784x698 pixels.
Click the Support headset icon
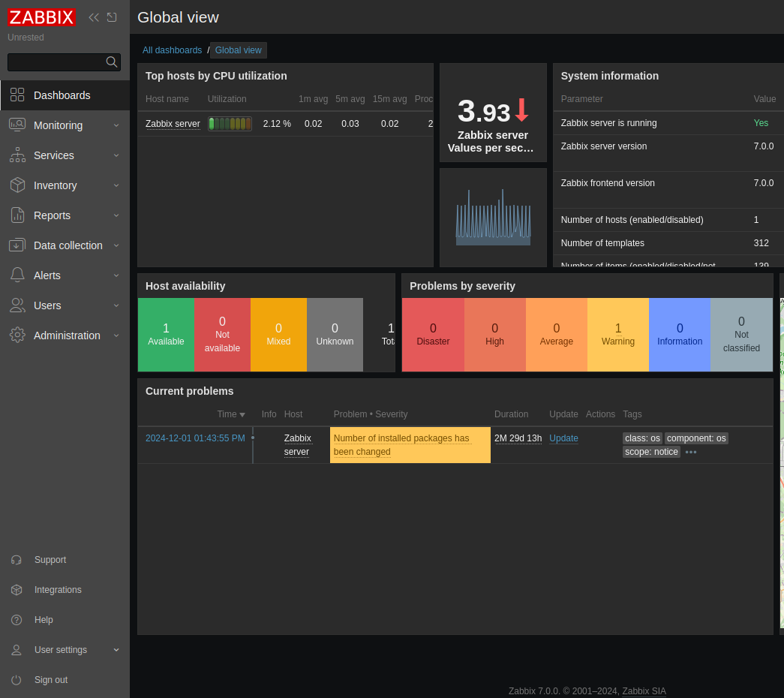[x=17, y=560]
